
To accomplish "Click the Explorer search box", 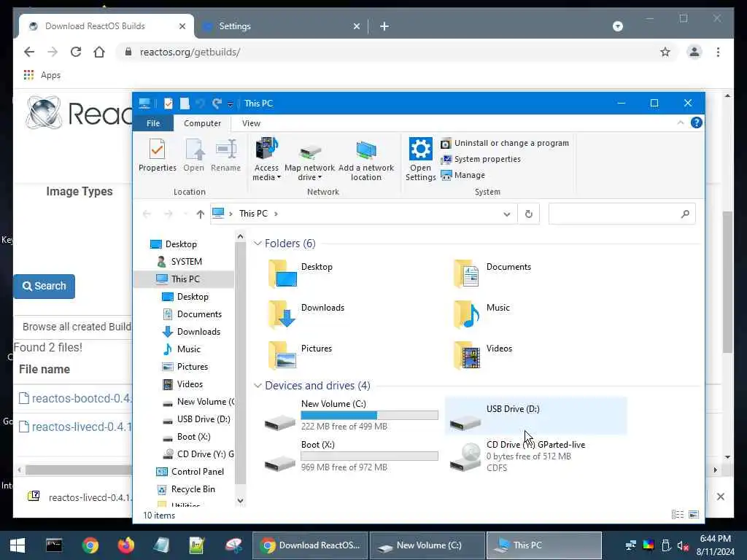I will [622, 214].
